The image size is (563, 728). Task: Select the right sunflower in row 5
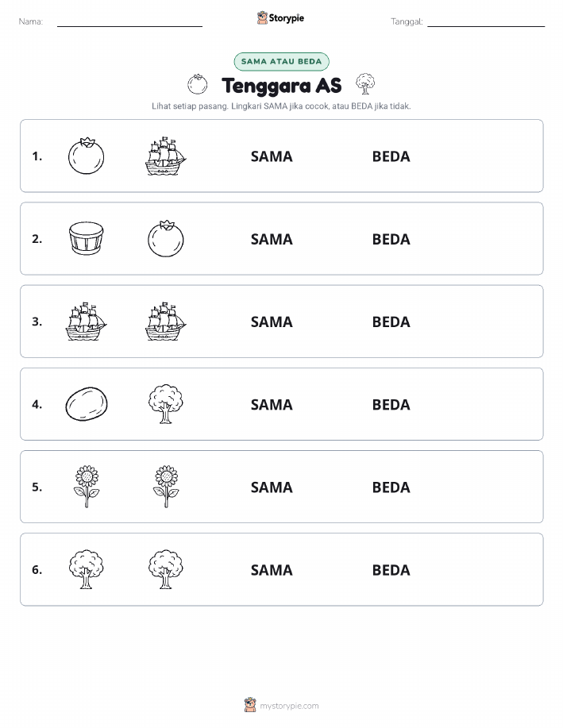166,487
